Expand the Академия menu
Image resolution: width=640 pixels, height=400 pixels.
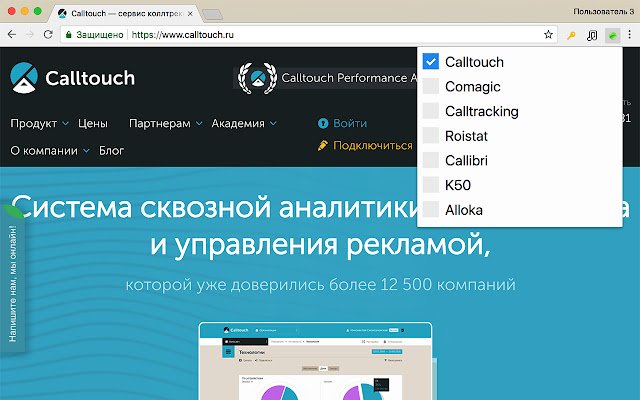[x=244, y=123]
